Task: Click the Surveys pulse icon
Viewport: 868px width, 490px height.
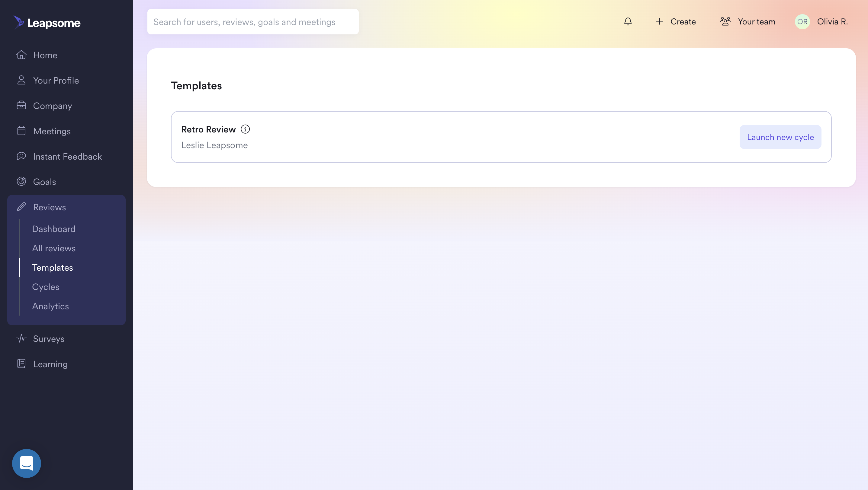Action: tap(21, 339)
